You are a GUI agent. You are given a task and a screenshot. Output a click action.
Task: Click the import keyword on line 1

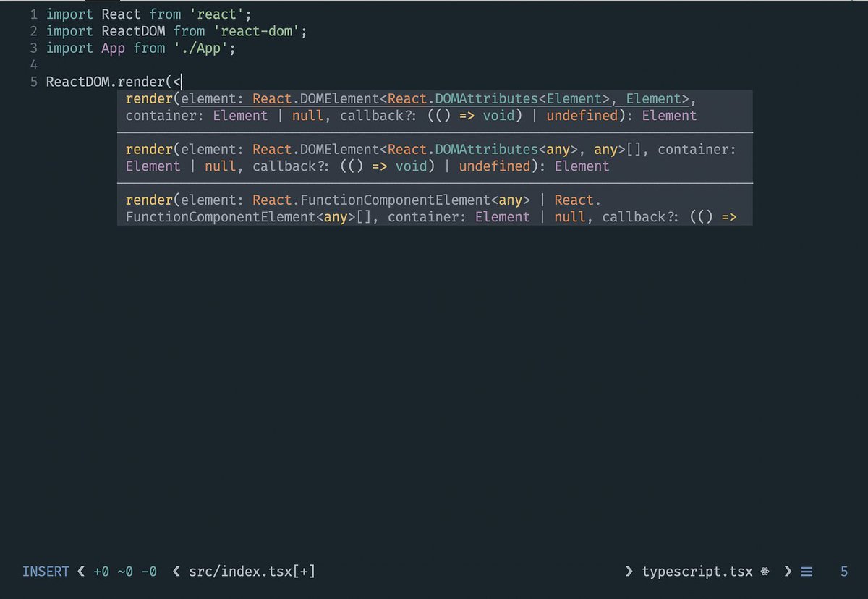click(69, 14)
